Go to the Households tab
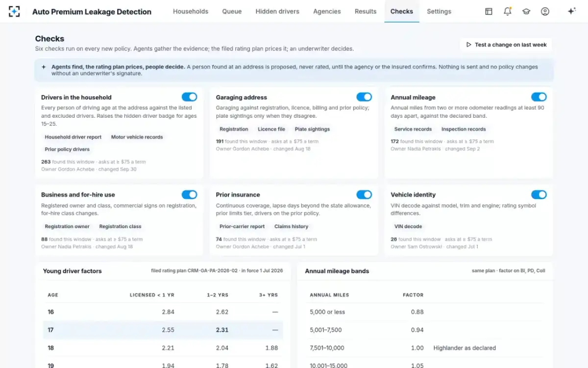The height and width of the screenshot is (368, 588). pyautogui.click(x=191, y=11)
